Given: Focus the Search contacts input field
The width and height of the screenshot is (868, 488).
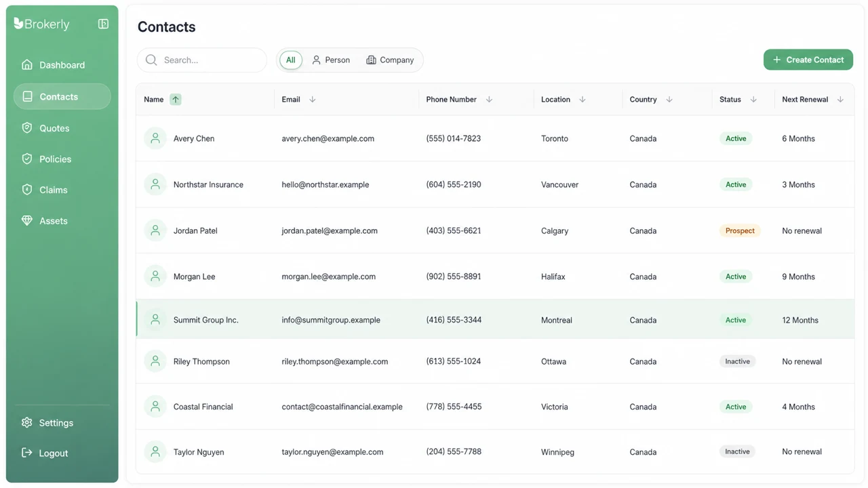Looking at the screenshot, I should (202, 60).
